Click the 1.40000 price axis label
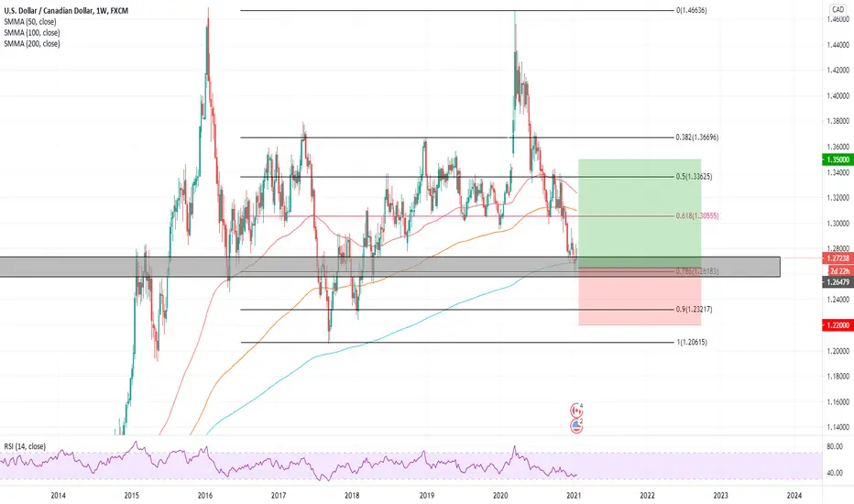The image size is (854, 504). [838, 96]
